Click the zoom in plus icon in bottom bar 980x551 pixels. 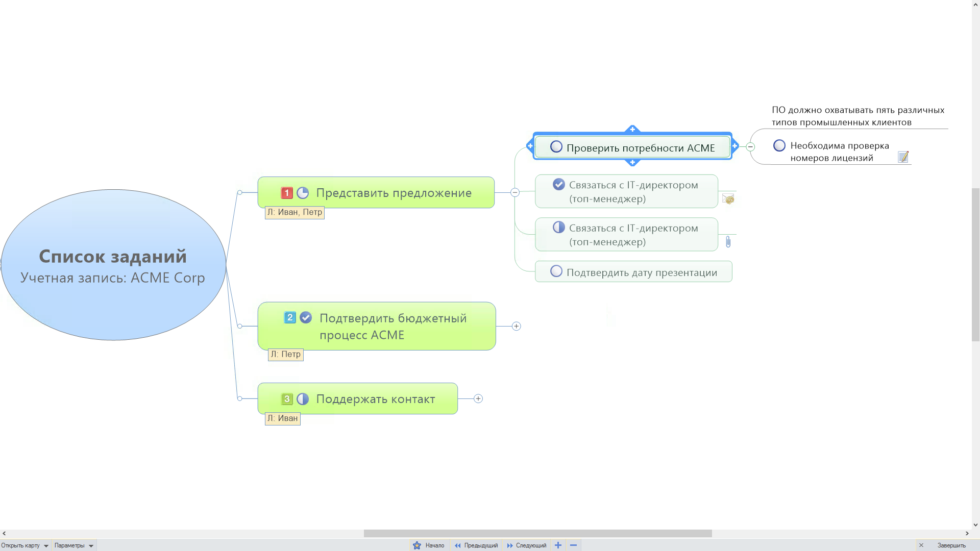558,545
